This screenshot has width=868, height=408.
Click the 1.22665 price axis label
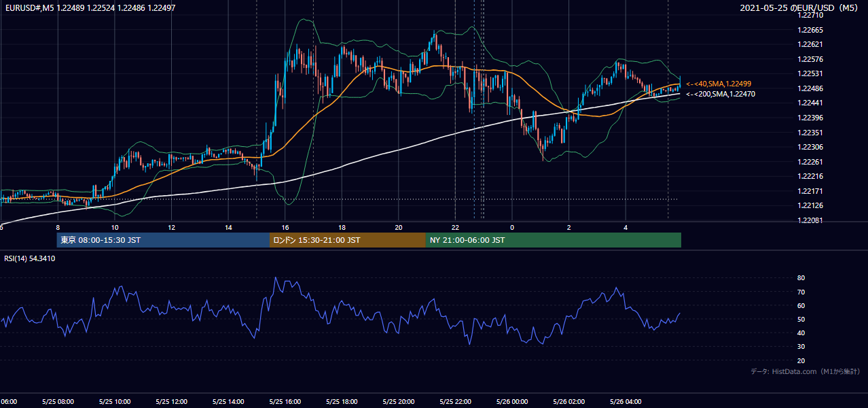point(810,30)
